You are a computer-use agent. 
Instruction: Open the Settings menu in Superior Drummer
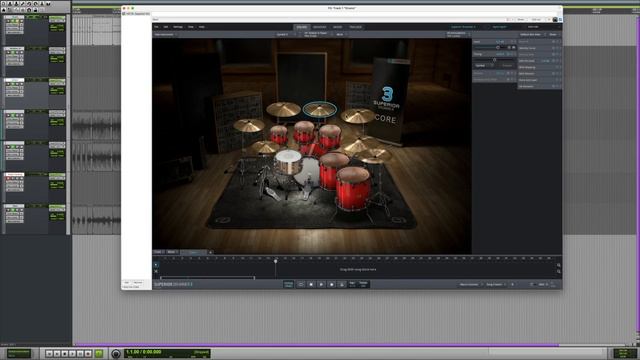coord(178,27)
